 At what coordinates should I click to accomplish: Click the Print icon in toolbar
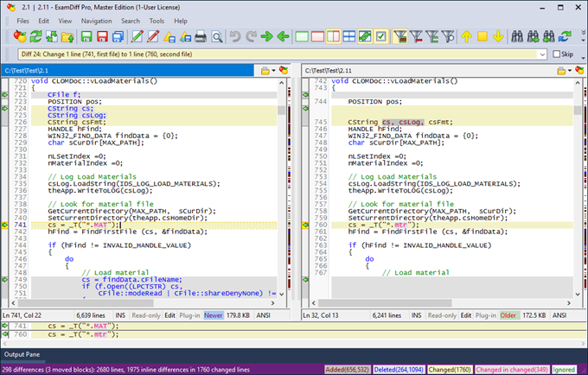tap(200, 37)
